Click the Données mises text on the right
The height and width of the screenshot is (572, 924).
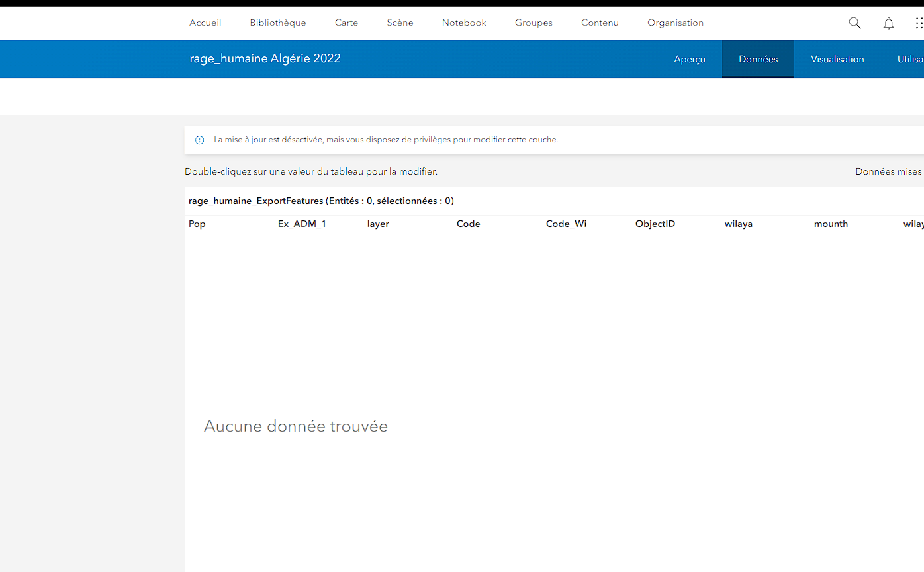click(x=889, y=171)
